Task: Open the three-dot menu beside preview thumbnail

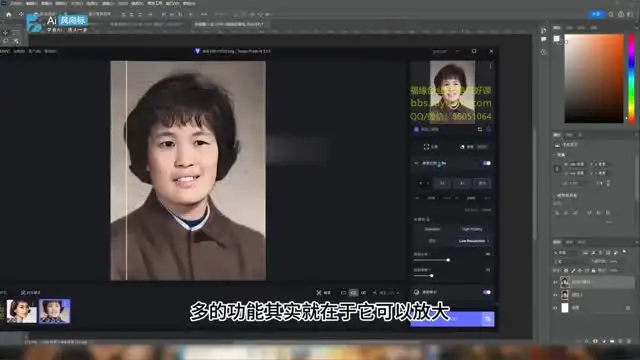Action: pos(490,66)
